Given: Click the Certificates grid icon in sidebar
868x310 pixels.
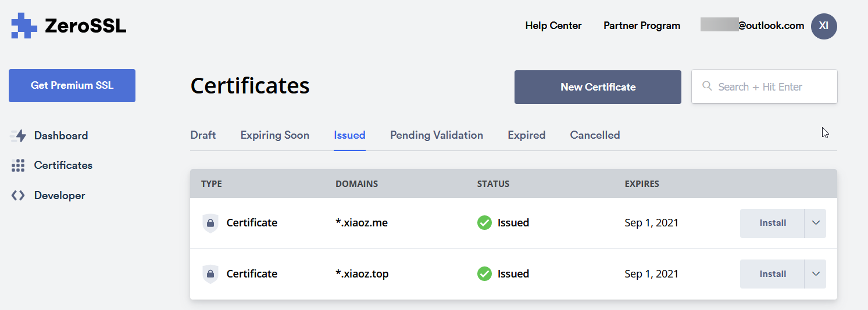Looking at the screenshot, I should (18, 165).
